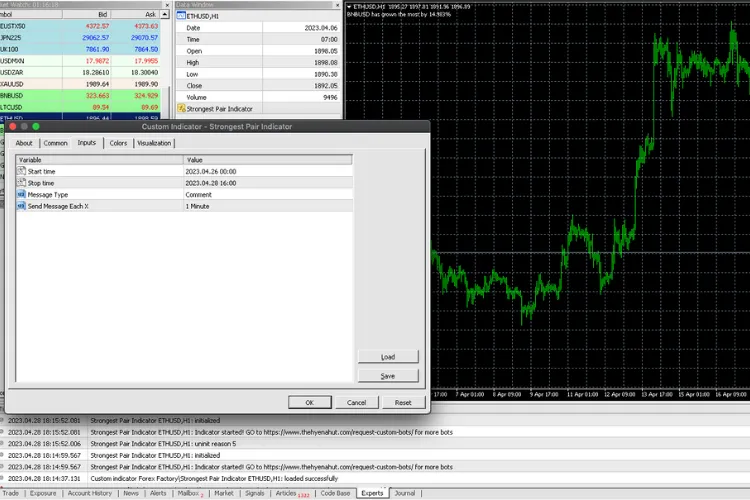Select the Message Type value Comment
Screen dimensions: 750x500
point(200,194)
